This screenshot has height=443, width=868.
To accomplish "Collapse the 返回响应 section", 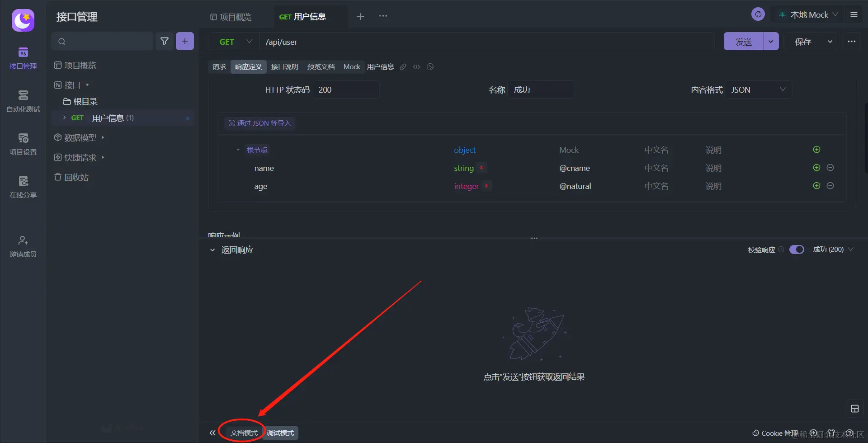I will pyautogui.click(x=212, y=250).
